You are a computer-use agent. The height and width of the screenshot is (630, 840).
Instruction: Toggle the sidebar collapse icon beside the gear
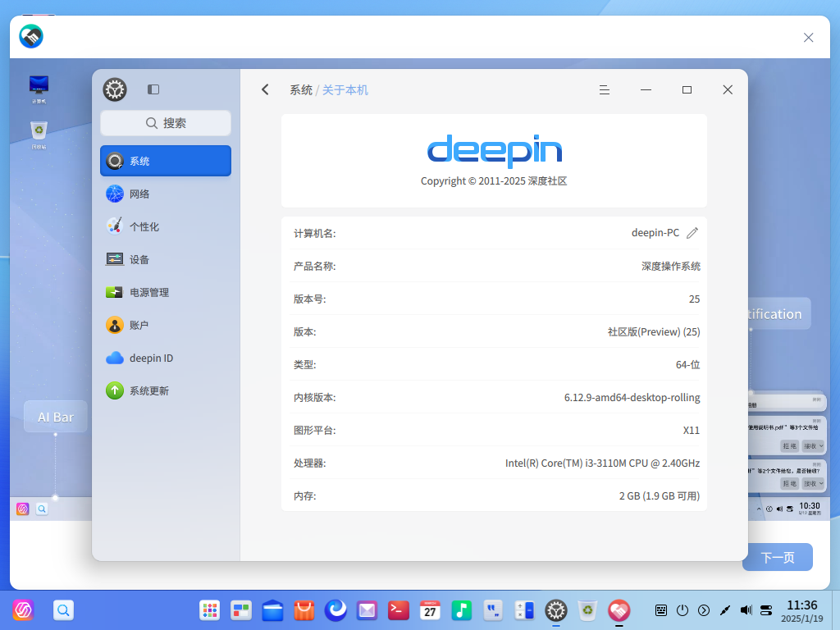153,89
